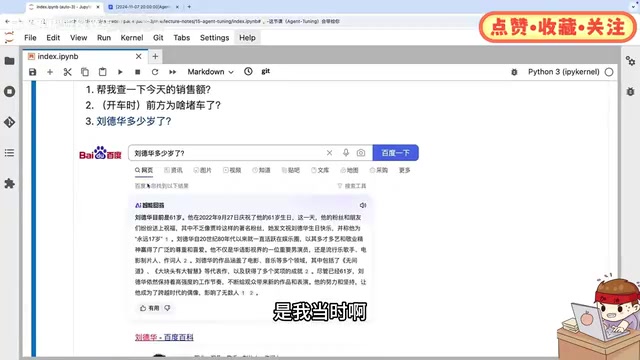640x360 pixels.
Task: Toggle debugger bug icon near kernel name
Action: pyautogui.click(x=514, y=72)
